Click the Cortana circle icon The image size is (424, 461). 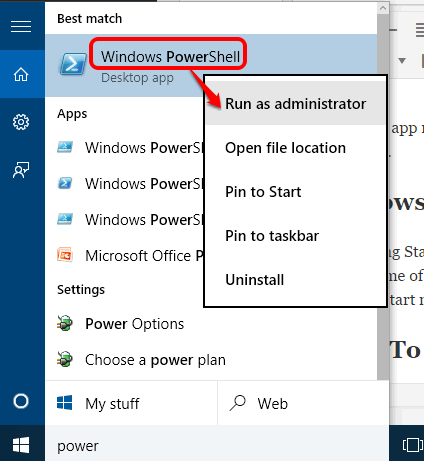21,401
